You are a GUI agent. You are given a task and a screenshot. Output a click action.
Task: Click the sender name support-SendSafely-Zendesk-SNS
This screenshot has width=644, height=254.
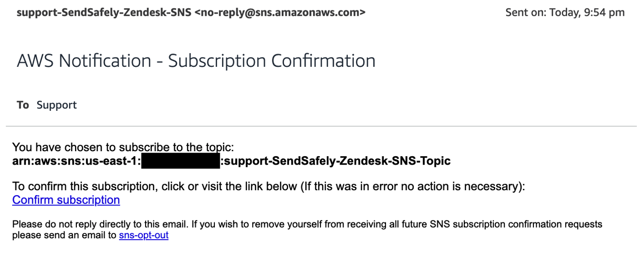(x=104, y=13)
